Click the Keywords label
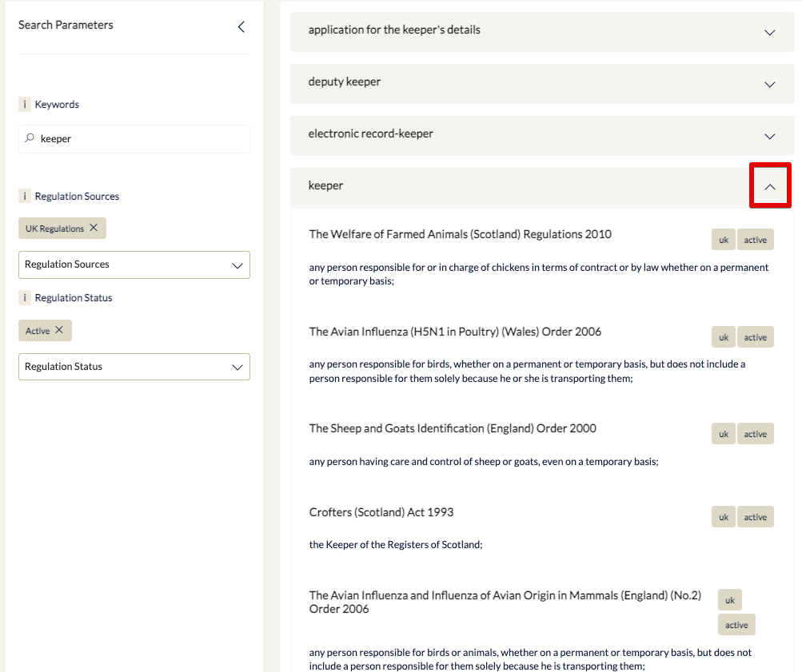Screen dimensions: 802x672 coord(57,104)
